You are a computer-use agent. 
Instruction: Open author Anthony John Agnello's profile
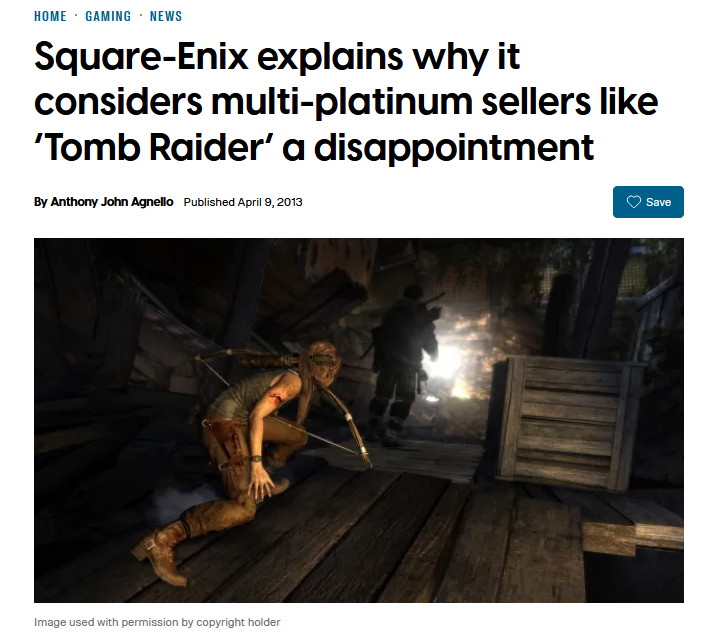point(112,202)
